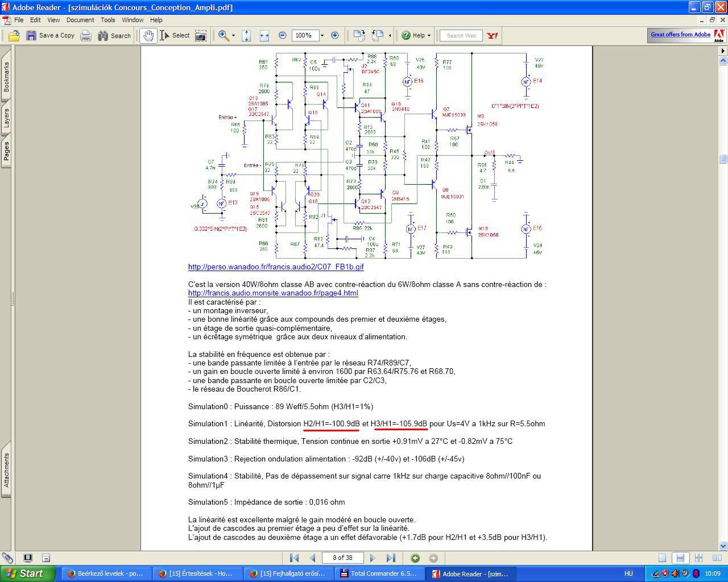Image resolution: width=728 pixels, height=582 pixels.
Task: Click vertical scrollbar down arrow
Action: [x=723, y=546]
